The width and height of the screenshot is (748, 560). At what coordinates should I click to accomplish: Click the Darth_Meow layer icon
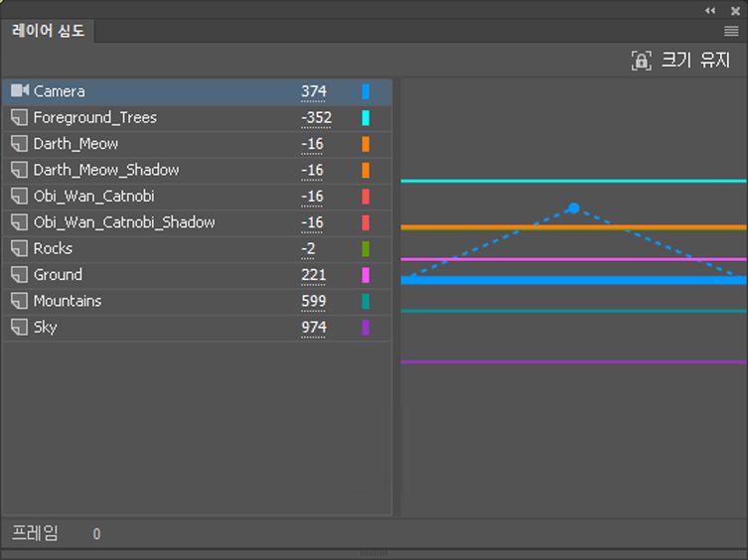19,144
